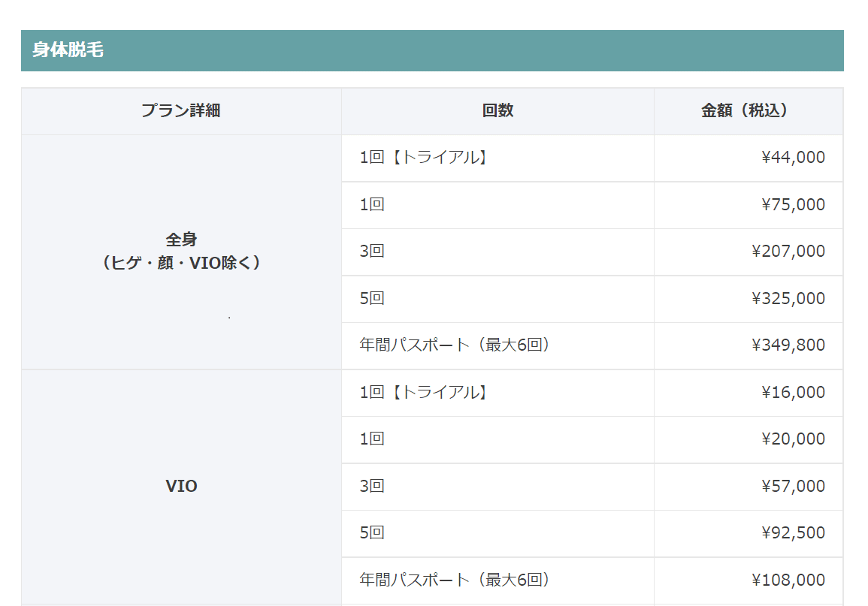This screenshot has height=606, width=868.
Task: Select the price ¥57,000
Action: [794, 486]
